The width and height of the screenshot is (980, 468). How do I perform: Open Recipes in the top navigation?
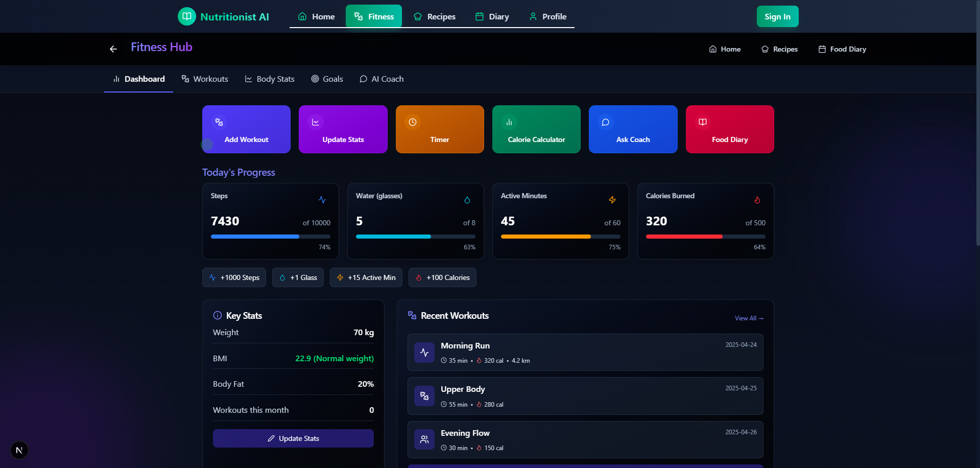[x=435, y=16]
